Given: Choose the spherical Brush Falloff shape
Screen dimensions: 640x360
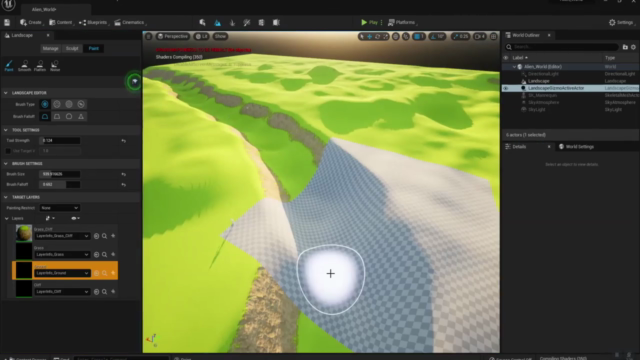Looking at the screenshot, I should coord(69,116).
